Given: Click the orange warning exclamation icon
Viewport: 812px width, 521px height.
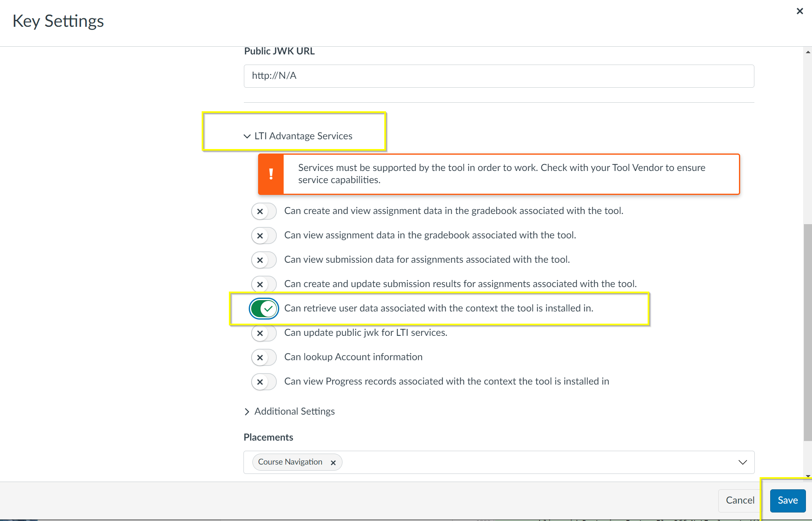Looking at the screenshot, I should (x=271, y=174).
